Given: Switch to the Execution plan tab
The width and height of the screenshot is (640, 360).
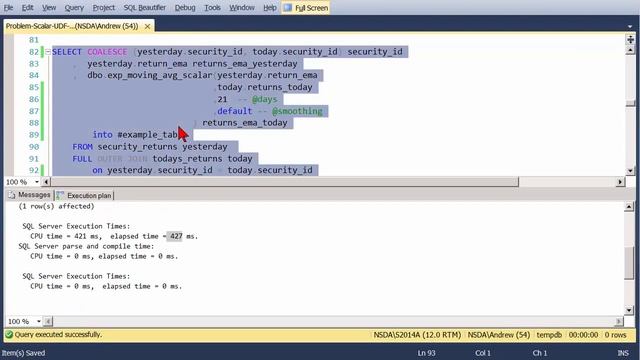Looking at the screenshot, I should coord(84,196).
